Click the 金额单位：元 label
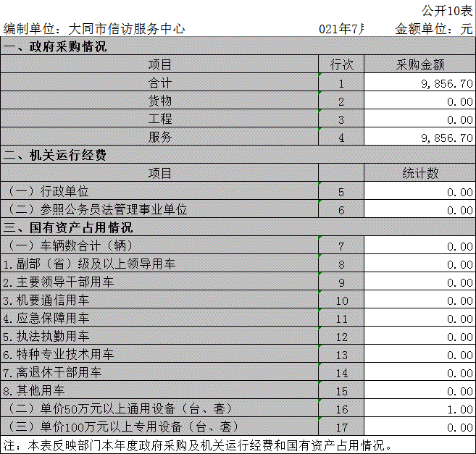 pos(434,29)
